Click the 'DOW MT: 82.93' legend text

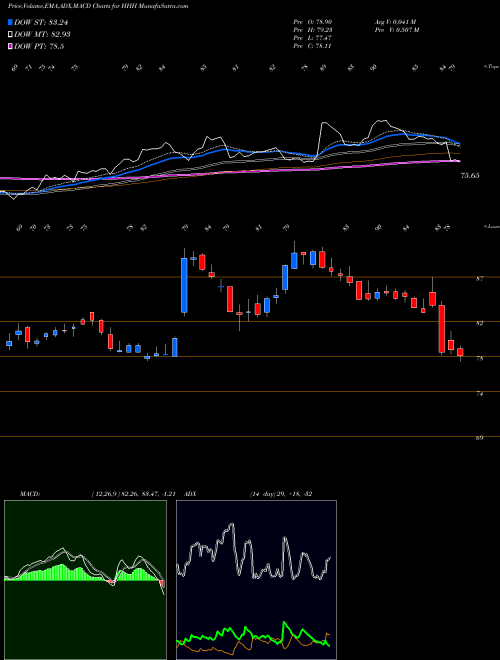pyautogui.click(x=42, y=35)
